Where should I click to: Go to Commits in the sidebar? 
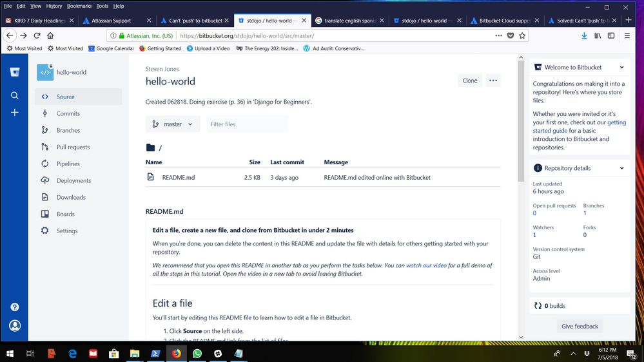point(78,114)
